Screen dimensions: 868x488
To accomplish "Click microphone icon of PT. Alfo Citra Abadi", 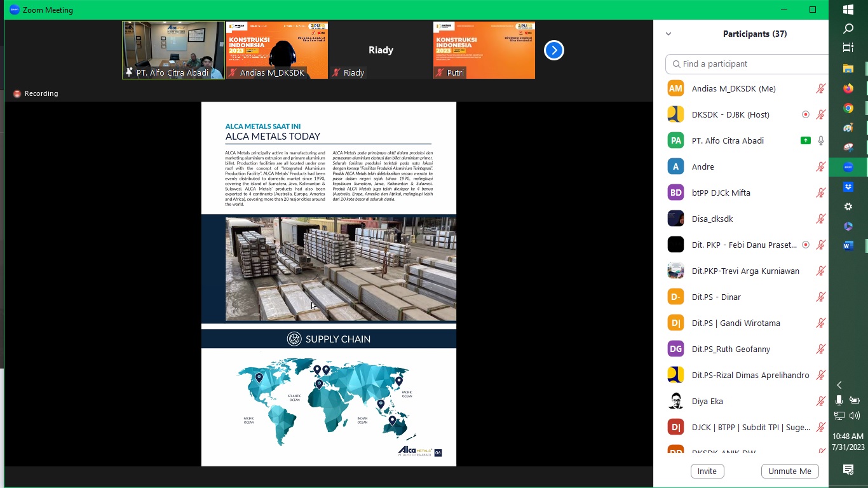I will 821,140.
